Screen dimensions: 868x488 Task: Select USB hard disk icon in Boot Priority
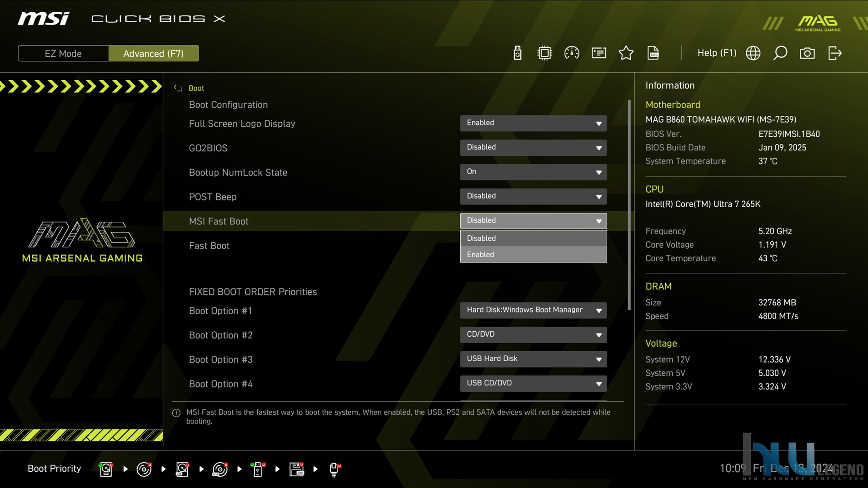pyautogui.click(x=182, y=469)
